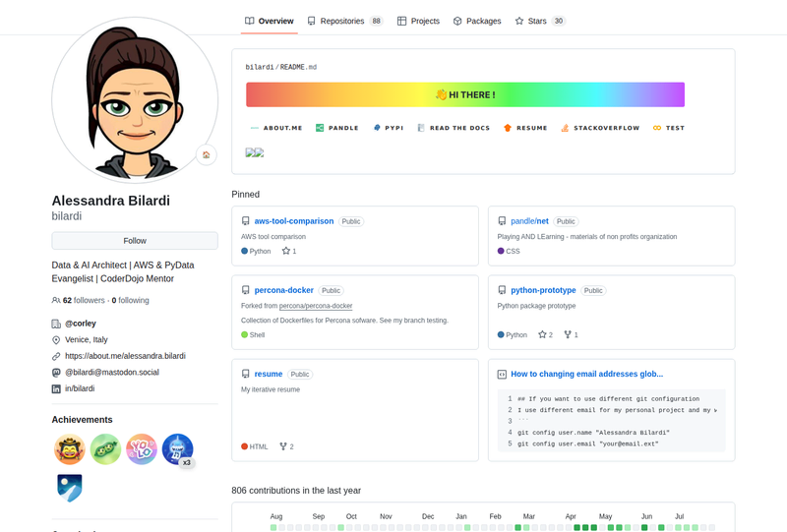Screen dimensions: 787x532
Task: Open the pandle/net repository
Action: [x=529, y=221]
